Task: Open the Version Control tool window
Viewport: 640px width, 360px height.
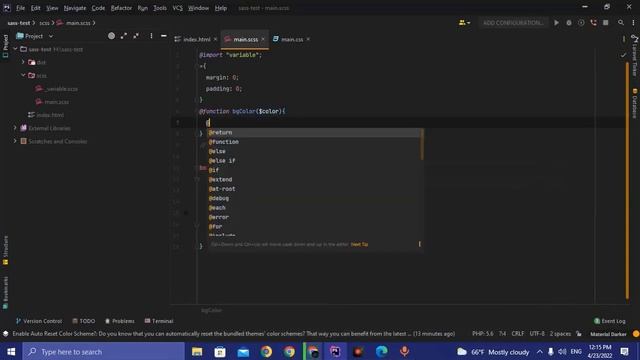Action: (x=39, y=321)
